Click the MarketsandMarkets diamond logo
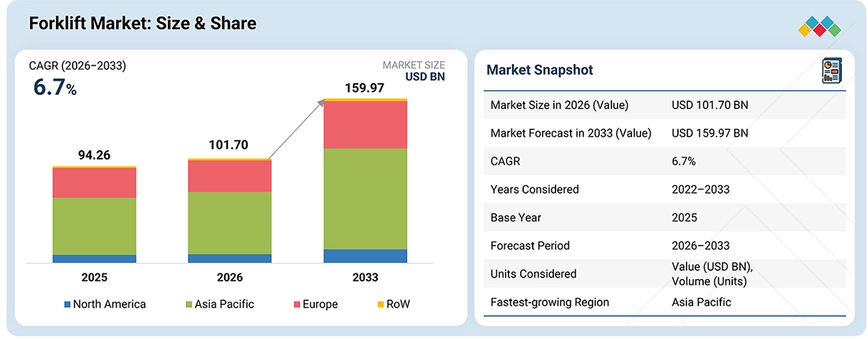 coord(819,27)
